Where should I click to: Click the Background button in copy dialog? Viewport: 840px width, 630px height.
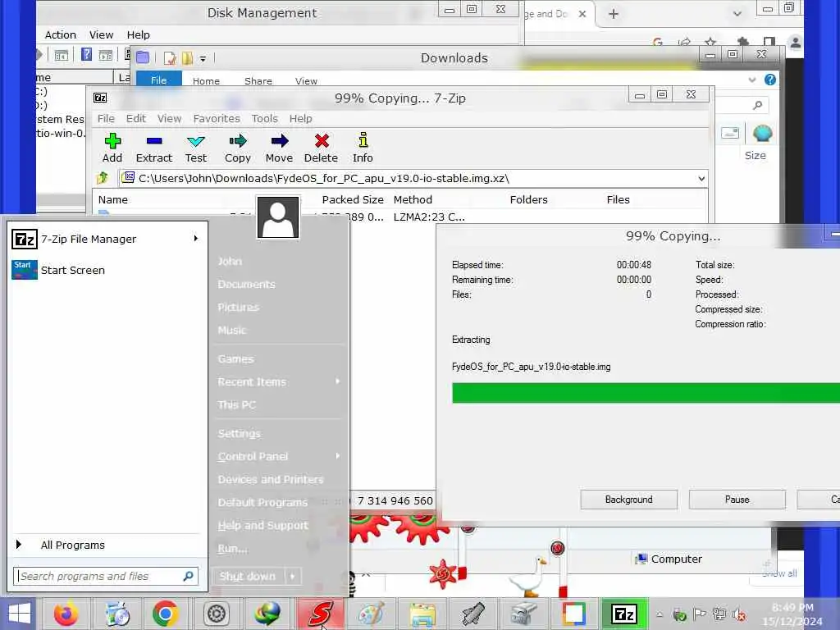(629, 500)
